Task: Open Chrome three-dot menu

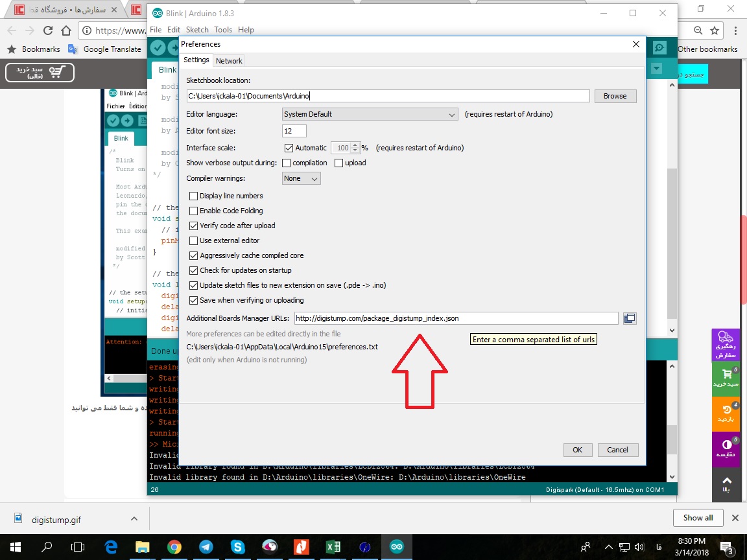Action: point(735,30)
